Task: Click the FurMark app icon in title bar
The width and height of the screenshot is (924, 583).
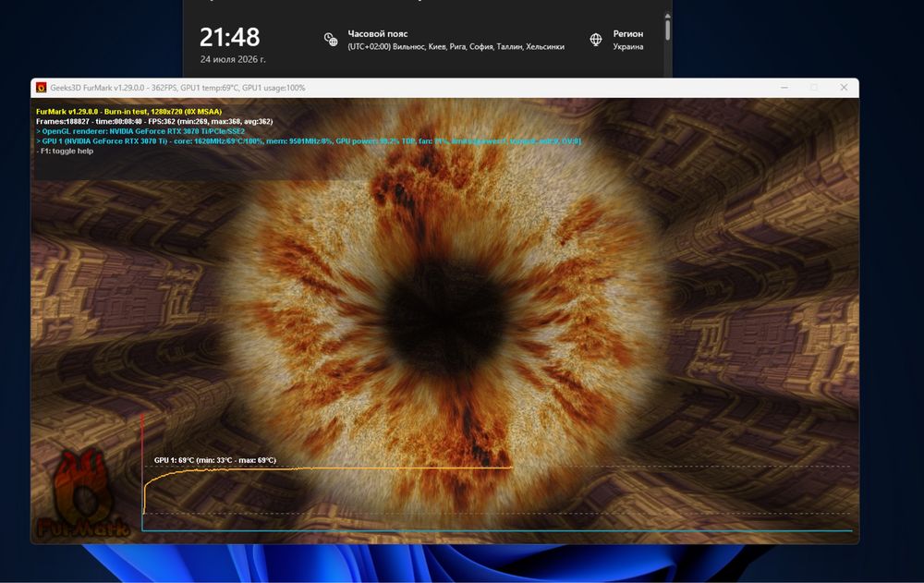Action: pos(42,87)
